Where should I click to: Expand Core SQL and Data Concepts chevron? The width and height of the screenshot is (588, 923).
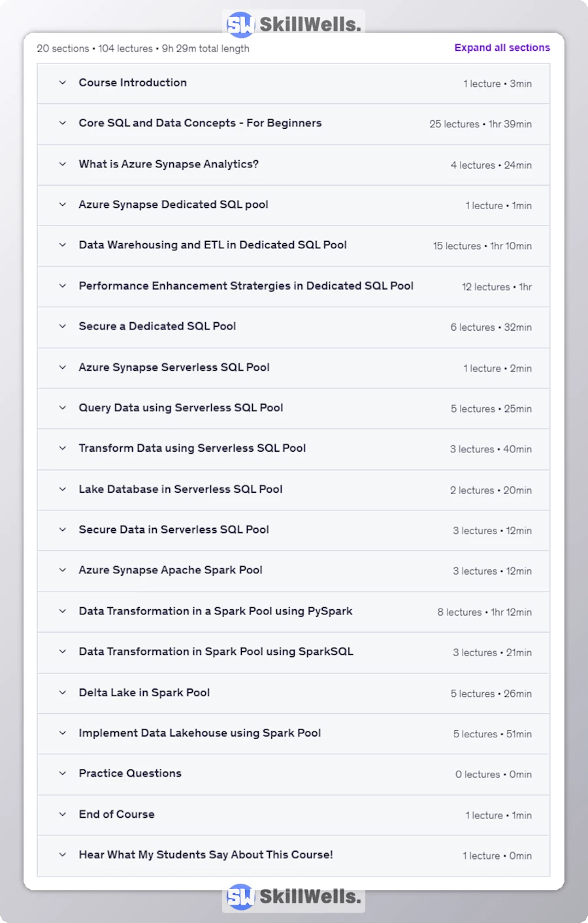63,124
